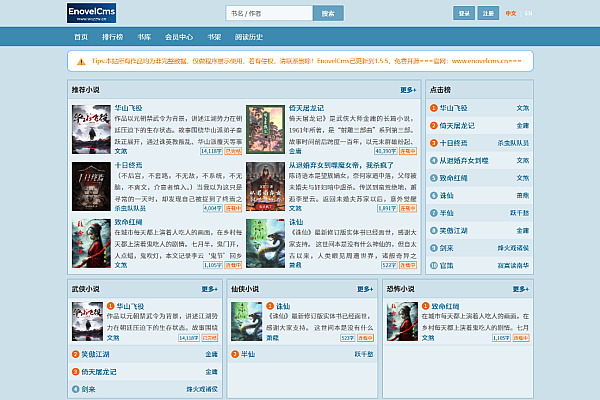The width and height of the screenshot is (600, 400).
Task: Open 更多+ in the 恐怖小说 header
Action: click(521, 289)
